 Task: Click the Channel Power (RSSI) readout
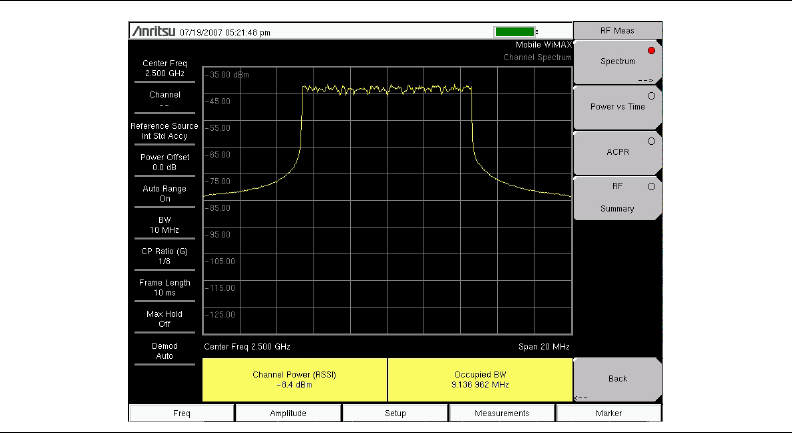point(295,380)
